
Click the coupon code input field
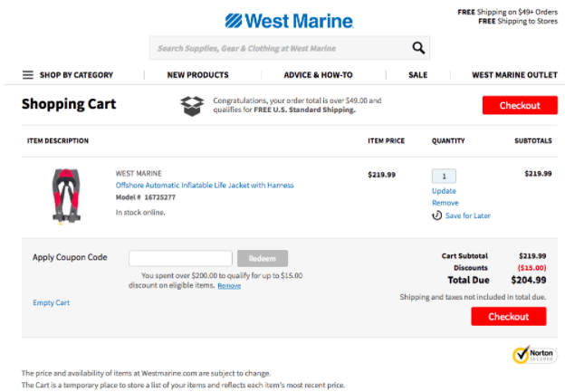tap(180, 258)
